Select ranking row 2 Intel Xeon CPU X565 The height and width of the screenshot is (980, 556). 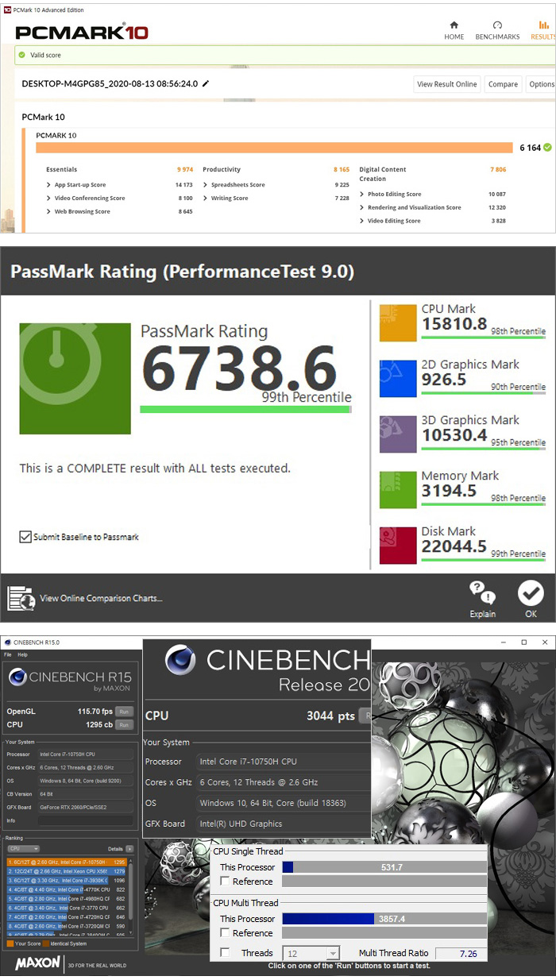pos(67,871)
